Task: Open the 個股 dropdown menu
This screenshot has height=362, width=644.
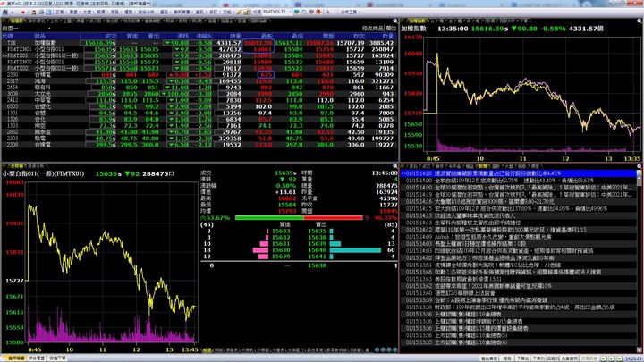Action: coord(115,12)
